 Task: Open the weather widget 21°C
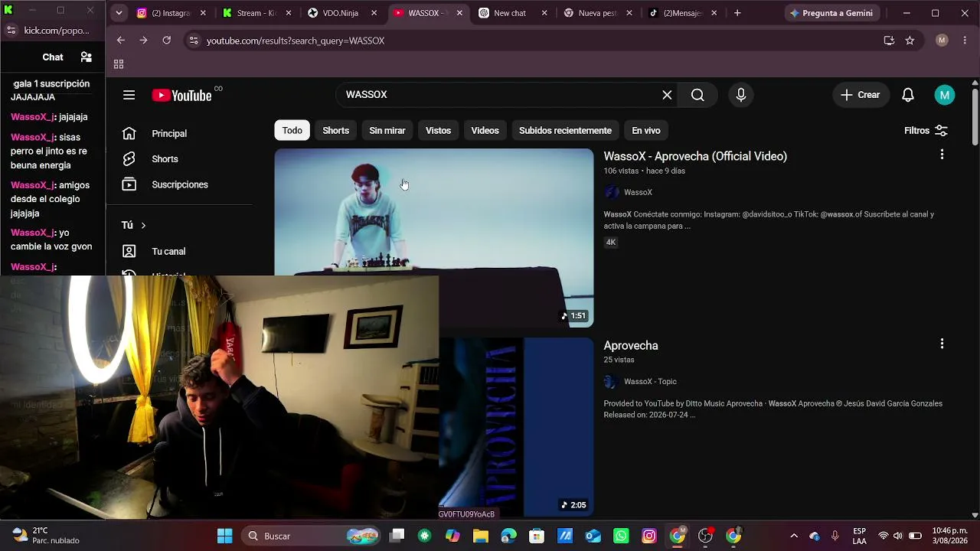click(x=46, y=536)
